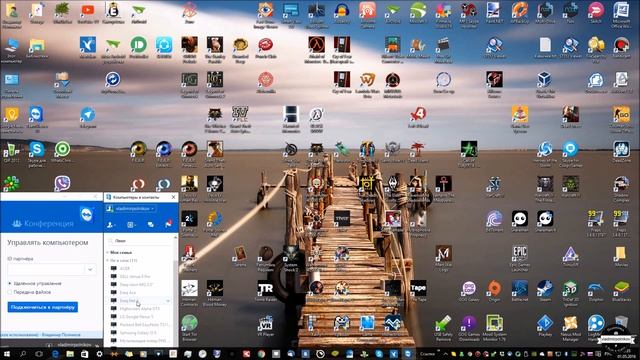The width and height of the screenshot is (640, 360).
Task: Open the USB Safely Remove desktop icon
Action: pos(443,327)
